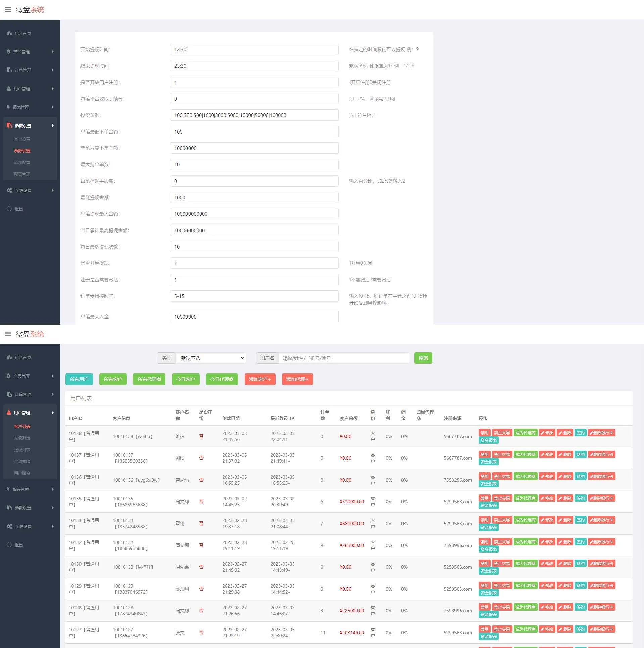Screen dimensions: 644x648
Task: Expand 产品管理 via its arrow
Action: coord(53,52)
